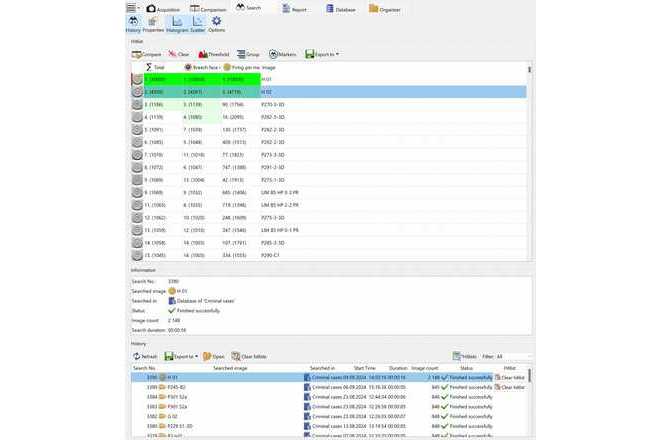Open the Threshold tool
The height and width of the screenshot is (440, 660).
coord(216,54)
